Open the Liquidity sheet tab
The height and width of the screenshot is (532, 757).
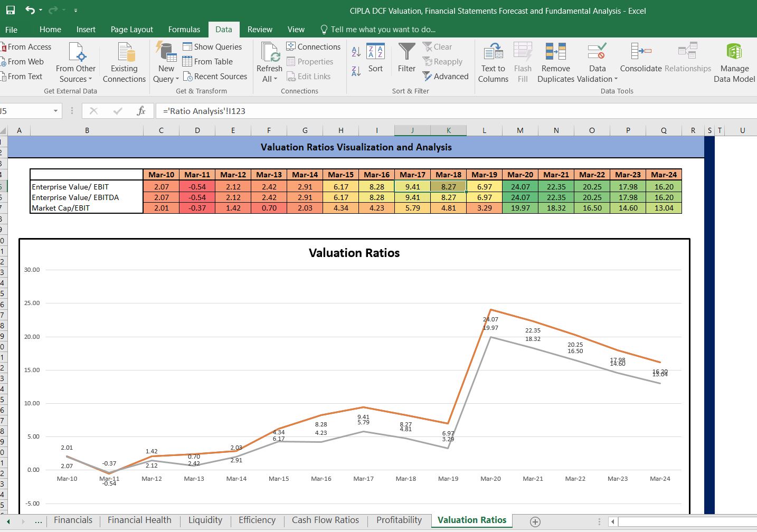pyautogui.click(x=205, y=520)
